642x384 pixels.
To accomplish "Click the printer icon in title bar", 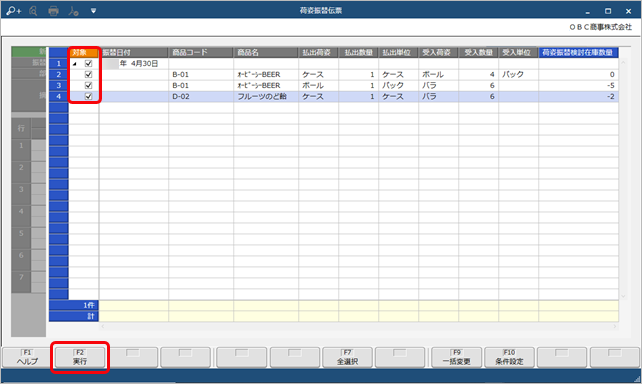I will [53, 11].
